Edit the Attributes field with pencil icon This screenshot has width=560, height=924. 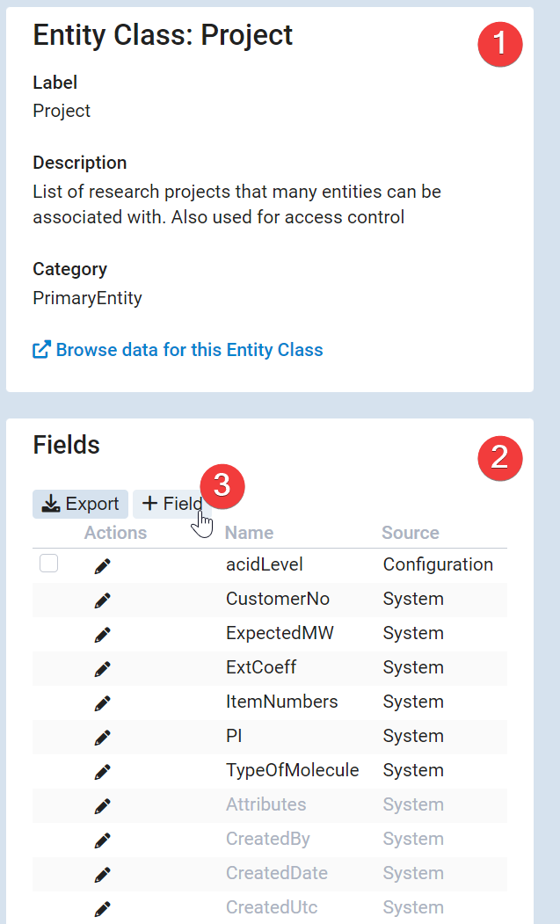(103, 806)
